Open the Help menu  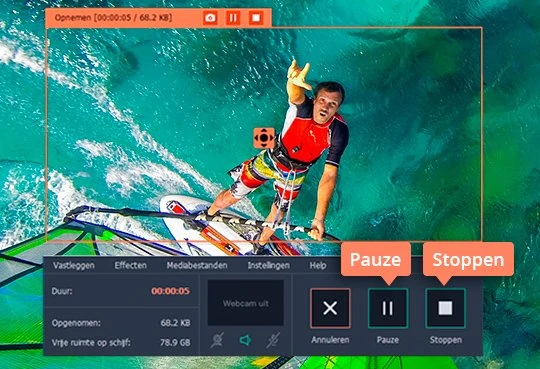pyautogui.click(x=318, y=265)
